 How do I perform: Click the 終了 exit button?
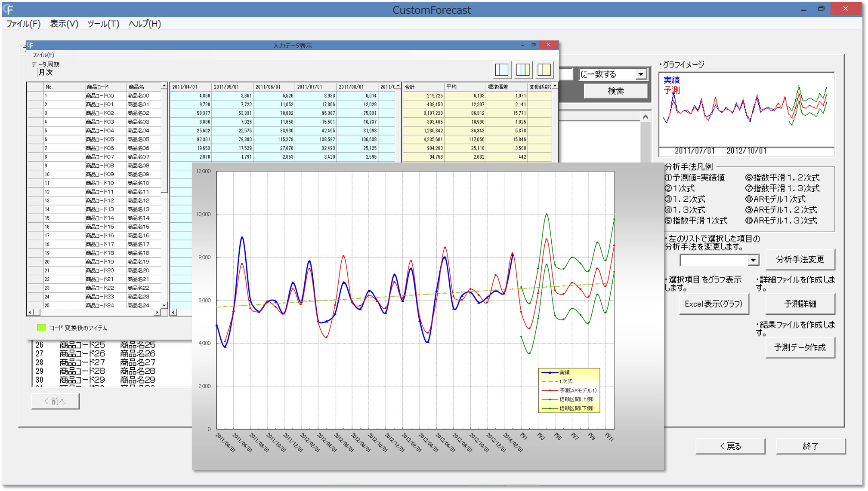click(x=810, y=446)
